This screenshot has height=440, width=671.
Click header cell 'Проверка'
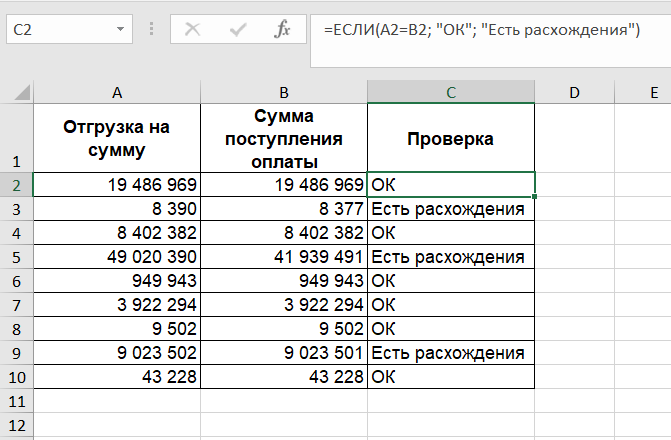(x=451, y=138)
